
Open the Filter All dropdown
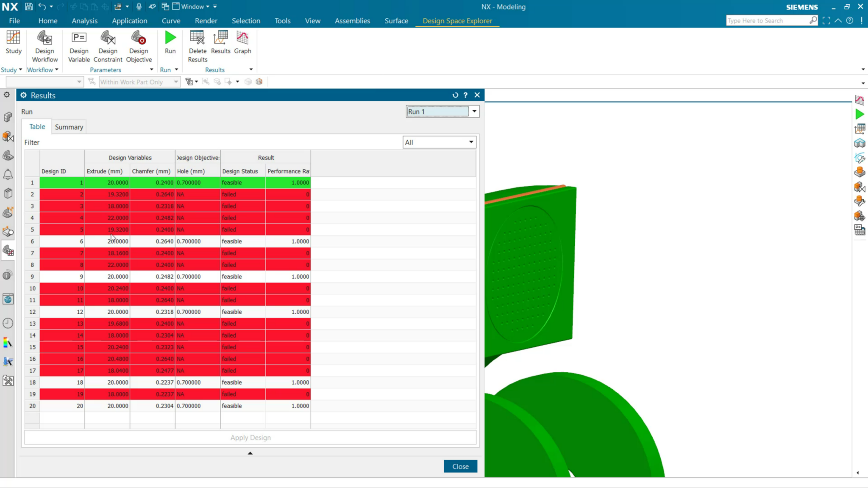(471, 142)
